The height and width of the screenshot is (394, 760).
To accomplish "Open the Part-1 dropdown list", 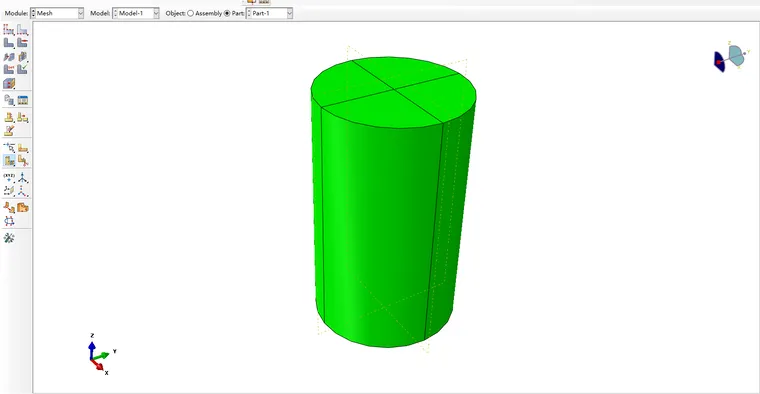I will (269, 14).
